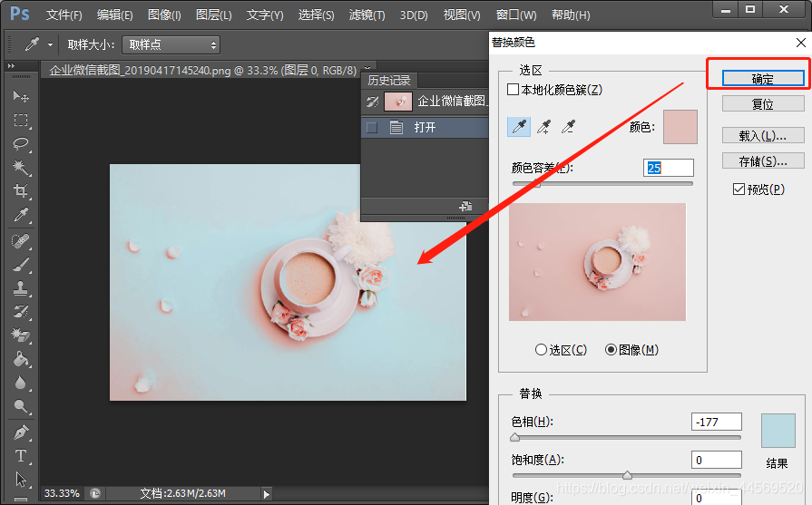Open the 文件(F) menu
This screenshot has width=812, height=505.
tap(64, 15)
